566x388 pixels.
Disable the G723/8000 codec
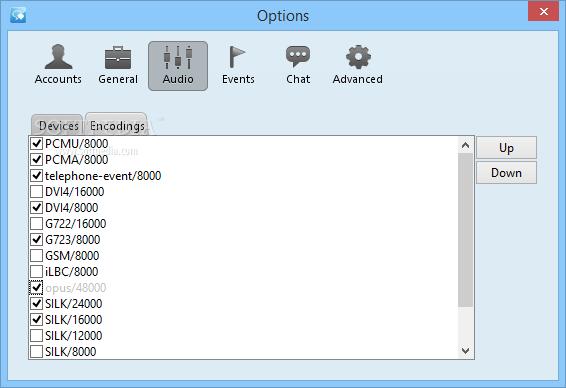pyautogui.click(x=36, y=240)
